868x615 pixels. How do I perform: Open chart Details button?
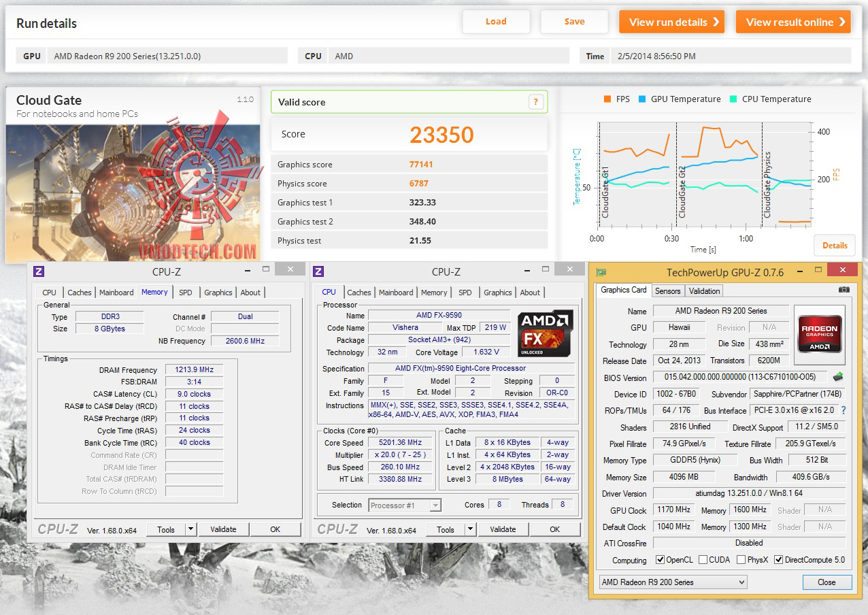pyautogui.click(x=835, y=246)
